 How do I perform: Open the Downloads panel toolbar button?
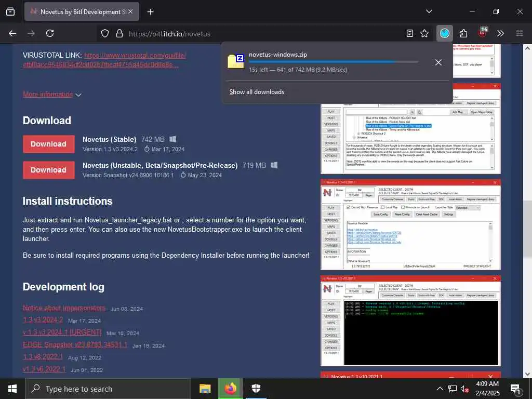click(445, 34)
